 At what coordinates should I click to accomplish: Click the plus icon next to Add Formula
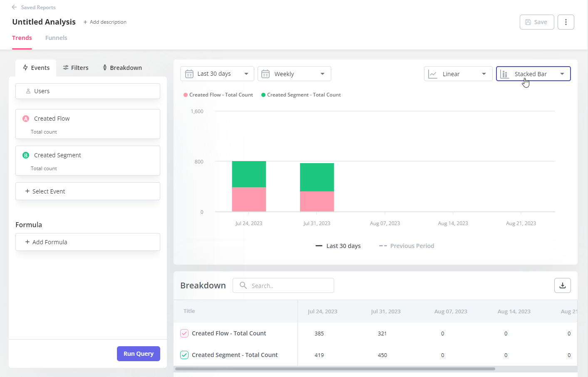(x=27, y=242)
